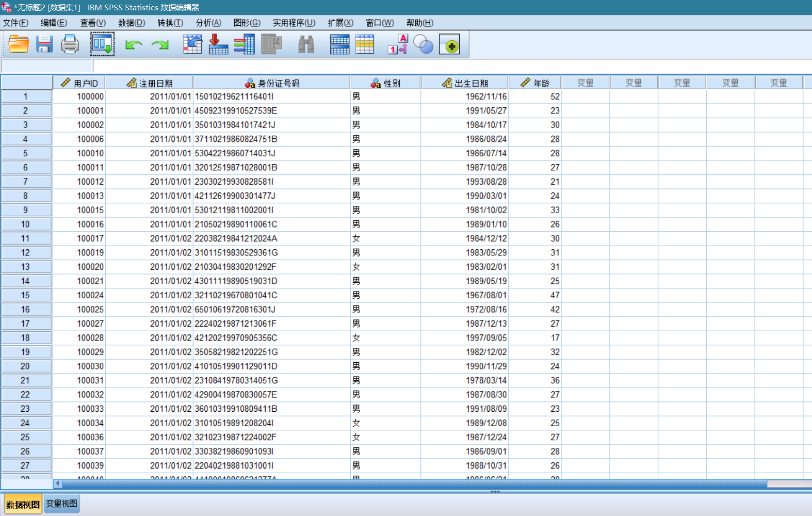Viewport: 812px width, 516px height.
Task: Use Variable Sets circles icon
Action: (x=424, y=44)
